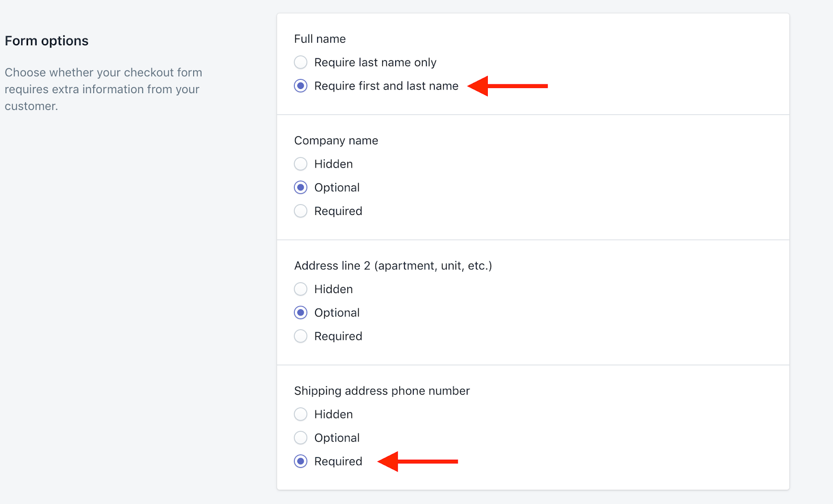Click the Company name section label
Screen dimensions: 833x504
click(x=336, y=141)
